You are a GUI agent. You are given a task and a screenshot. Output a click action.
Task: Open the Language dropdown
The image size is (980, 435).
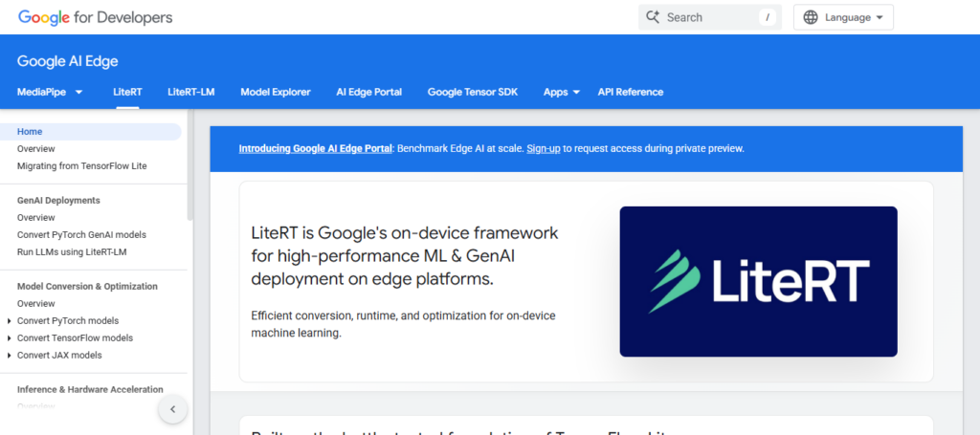[843, 17]
